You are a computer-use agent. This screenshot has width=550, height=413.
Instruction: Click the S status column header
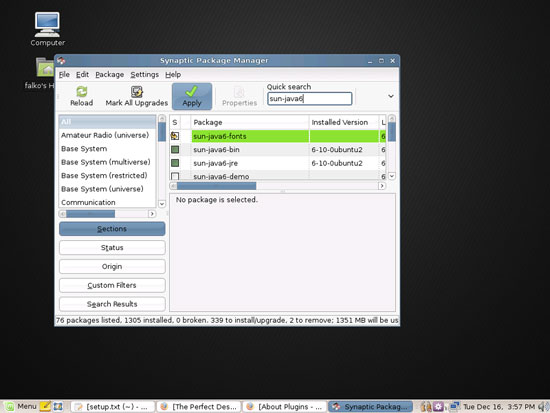175,122
